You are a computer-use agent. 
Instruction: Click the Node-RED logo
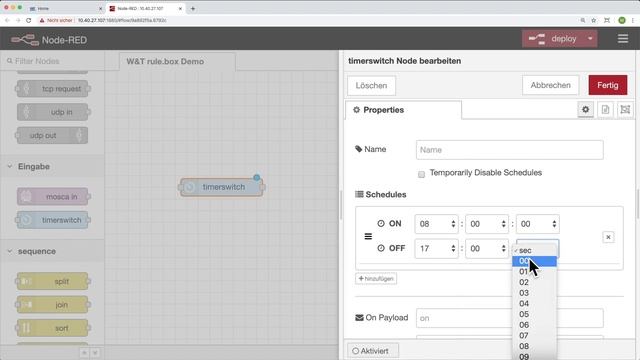[49, 40]
